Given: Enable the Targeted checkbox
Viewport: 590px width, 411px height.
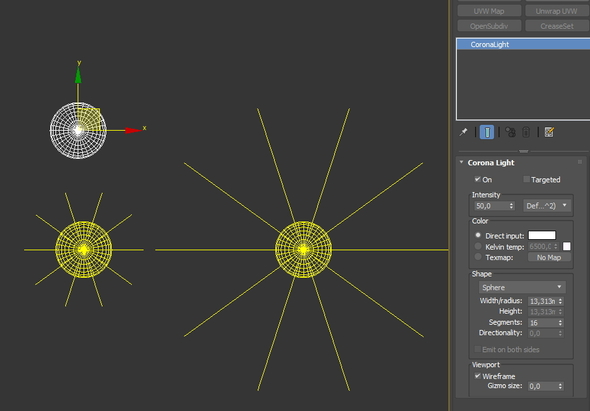Looking at the screenshot, I should pyautogui.click(x=526, y=179).
